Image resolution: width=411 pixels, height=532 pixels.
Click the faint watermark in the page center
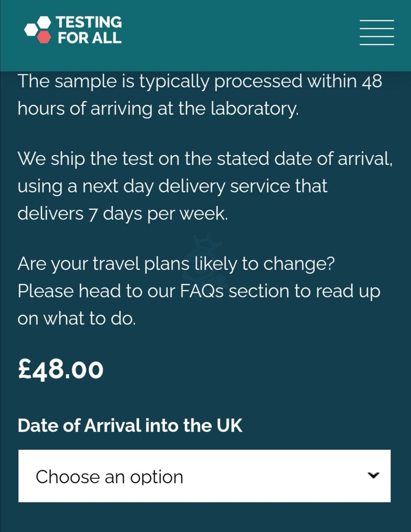click(205, 265)
